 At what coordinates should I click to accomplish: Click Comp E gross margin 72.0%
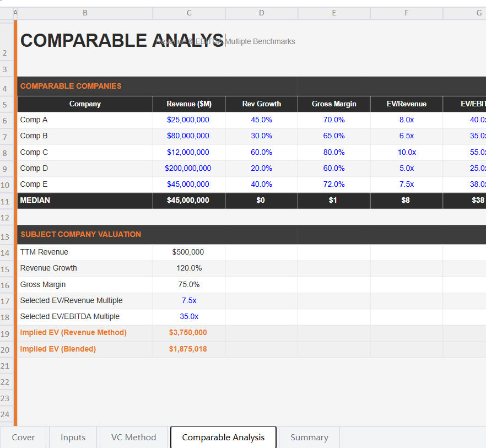coord(334,185)
